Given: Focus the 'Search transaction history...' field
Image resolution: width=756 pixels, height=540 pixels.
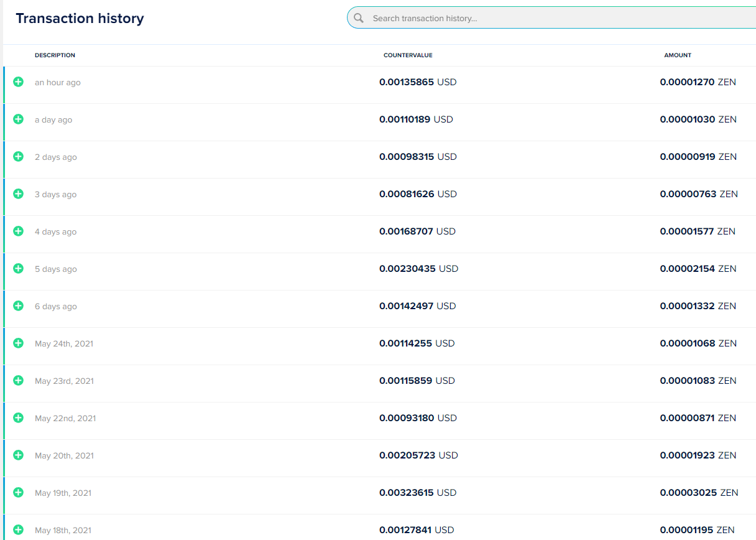Looking at the screenshot, I should pos(551,18).
